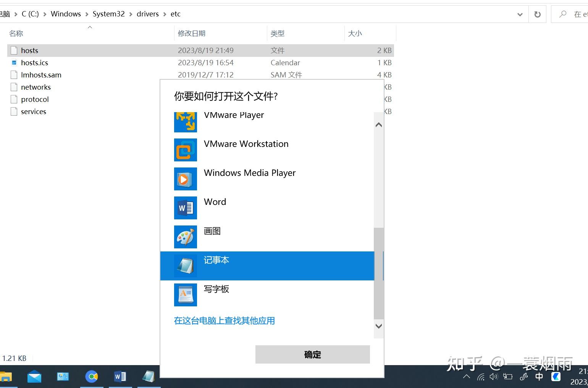
Task: Sort files by 修改日期 column header
Action: click(192, 34)
